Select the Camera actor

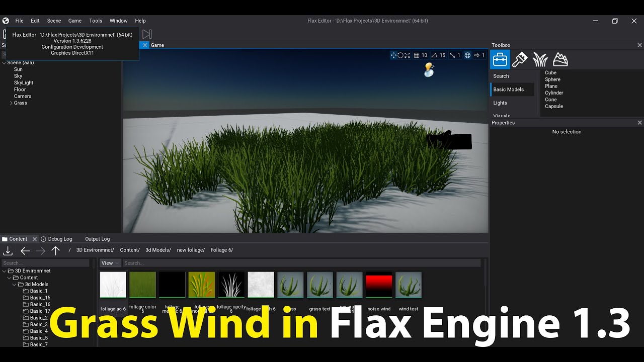pos(23,96)
